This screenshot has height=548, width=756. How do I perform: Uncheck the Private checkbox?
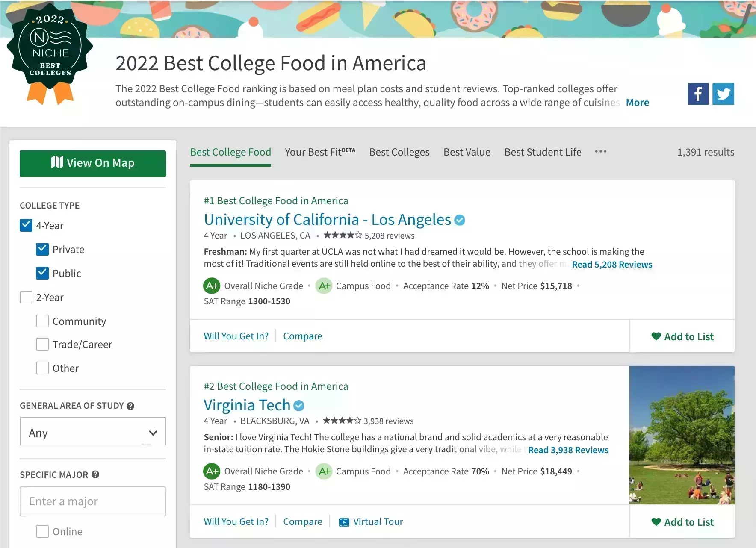pos(42,249)
